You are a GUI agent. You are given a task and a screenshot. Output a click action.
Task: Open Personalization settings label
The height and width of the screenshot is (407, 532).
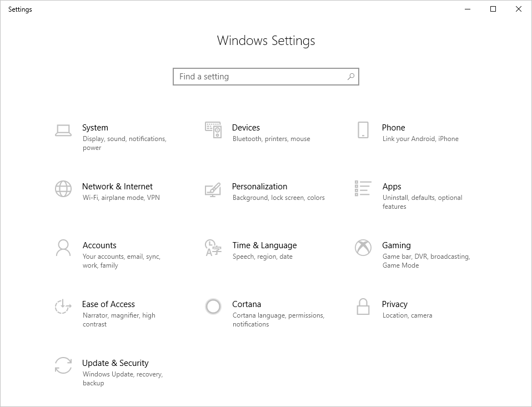point(259,187)
